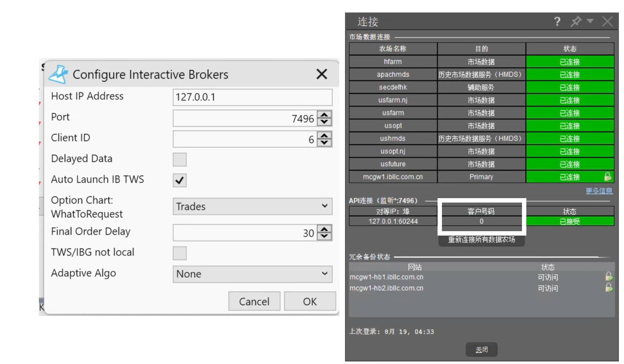624x364 pixels.
Task: Click the 目的 column header
Action: [x=481, y=49]
